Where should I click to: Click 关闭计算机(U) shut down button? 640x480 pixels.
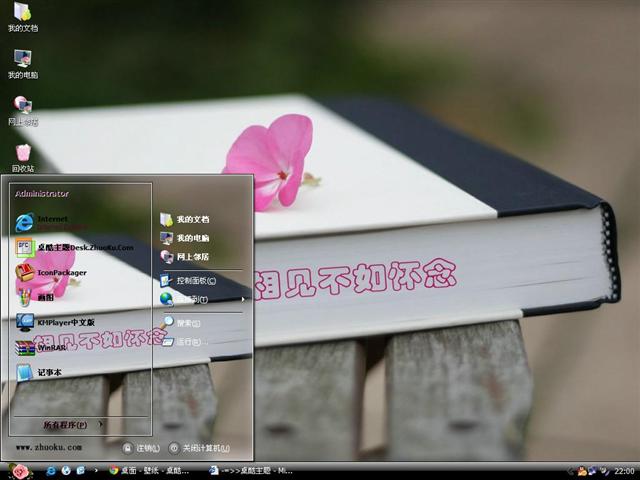[x=199, y=448]
